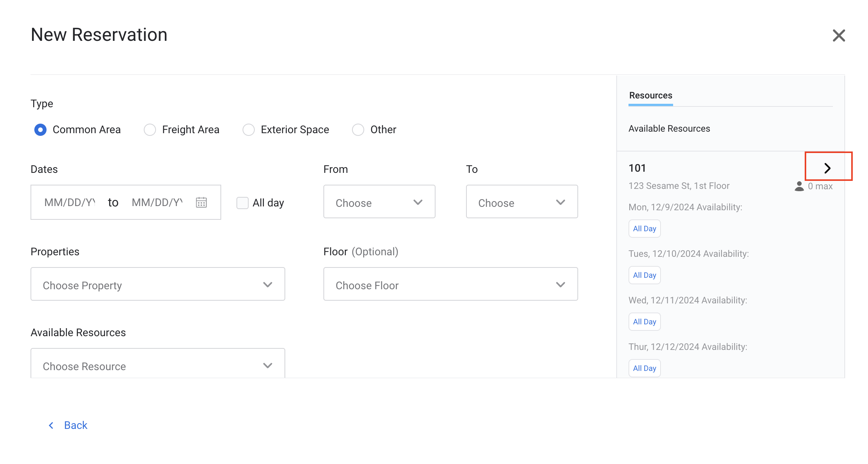868x464 pixels.
Task: Close the New Reservation dialog
Action: point(839,35)
